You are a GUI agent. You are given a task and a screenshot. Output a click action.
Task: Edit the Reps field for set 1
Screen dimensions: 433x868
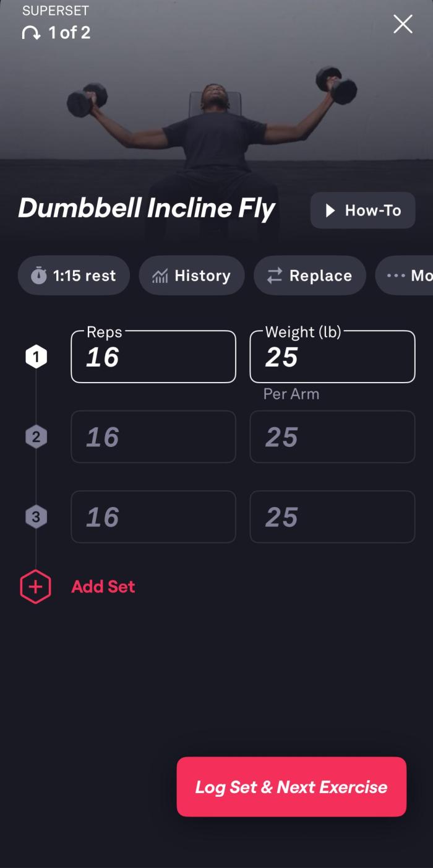[x=153, y=357]
